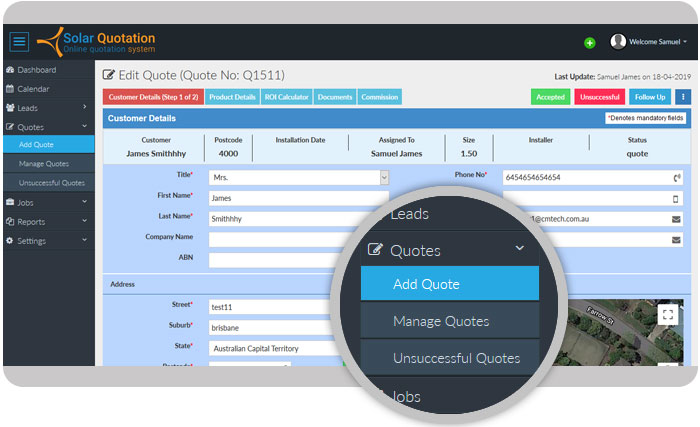The image size is (700, 427).
Task: Click the user avatar picture
Action: (618, 42)
